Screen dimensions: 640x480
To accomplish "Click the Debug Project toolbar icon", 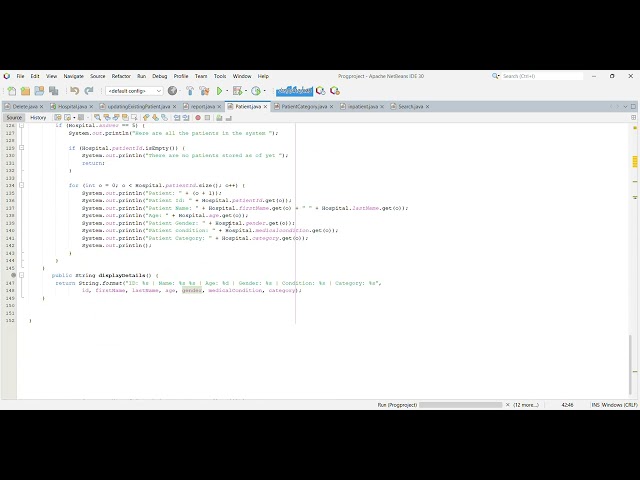I will (237, 91).
